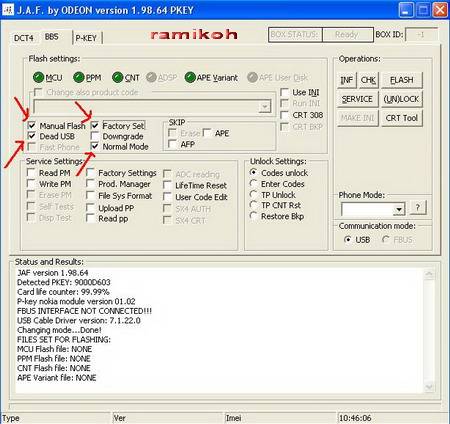
Task: Click the question mark phone mode button
Action: click(x=418, y=208)
